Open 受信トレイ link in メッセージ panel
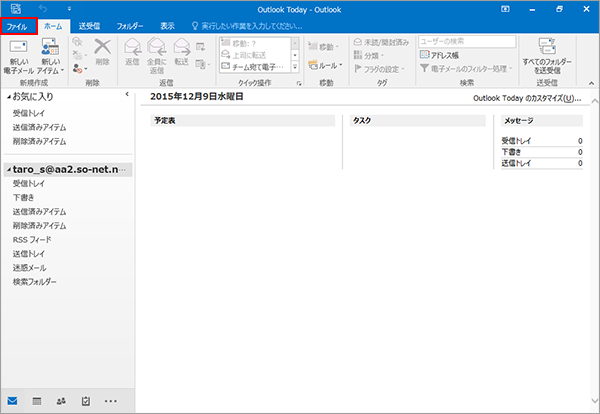 (x=516, y=141)
